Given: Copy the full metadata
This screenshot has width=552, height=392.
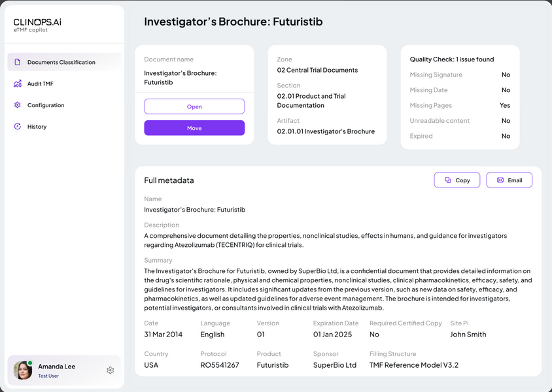Looking at the screenshot, I should click(x=457, y=180).
